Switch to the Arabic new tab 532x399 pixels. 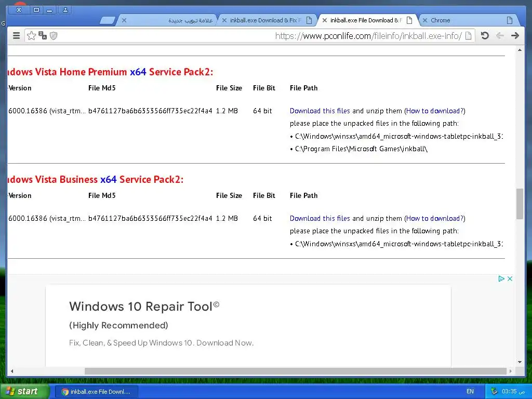170,20
